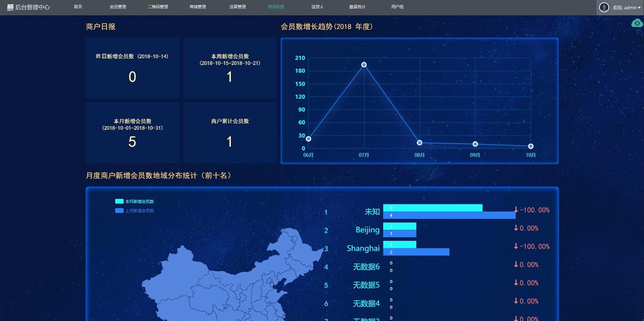Toggle the 上月新增会员数 legend series
Screen dimensions: 644x321
[134, 211]
